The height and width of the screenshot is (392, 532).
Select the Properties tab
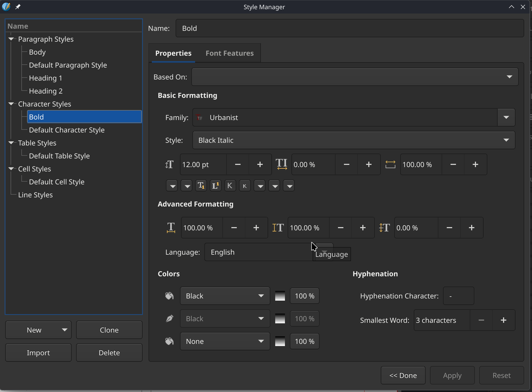[x=173, y=53]
